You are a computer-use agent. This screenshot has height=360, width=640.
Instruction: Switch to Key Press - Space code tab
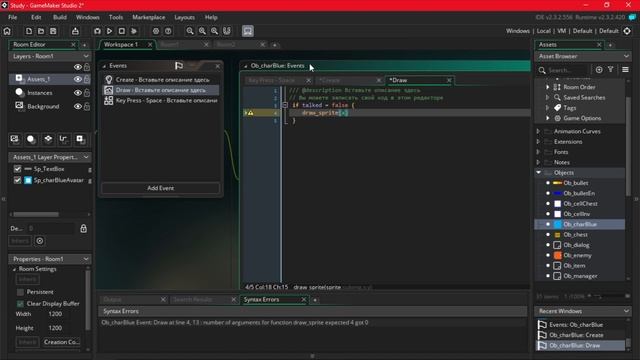click(272, 80)
